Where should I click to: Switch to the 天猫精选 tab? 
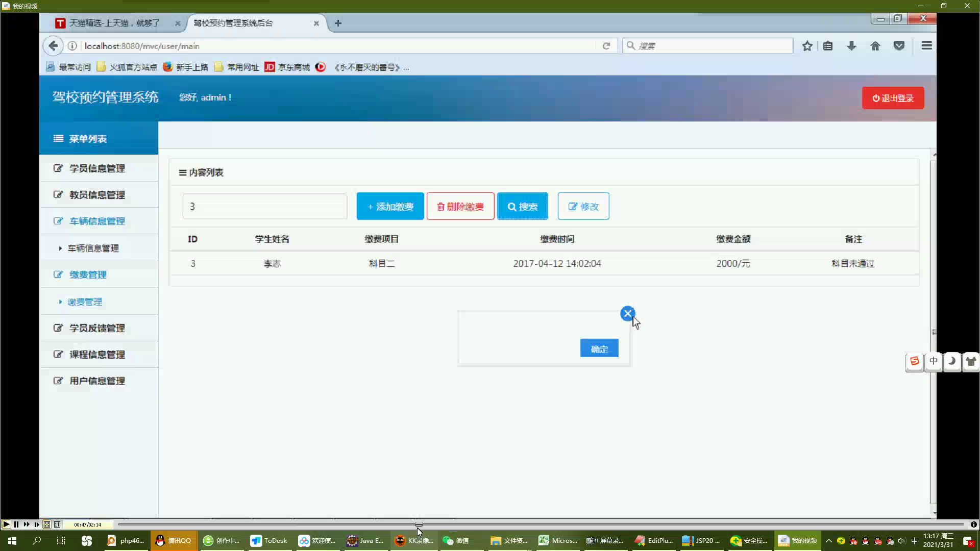pos(113,23)
